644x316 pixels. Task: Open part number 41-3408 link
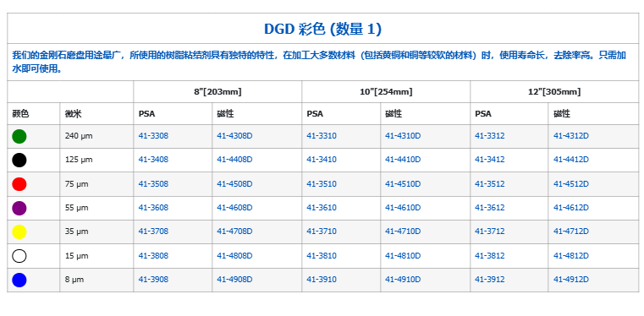153,160
